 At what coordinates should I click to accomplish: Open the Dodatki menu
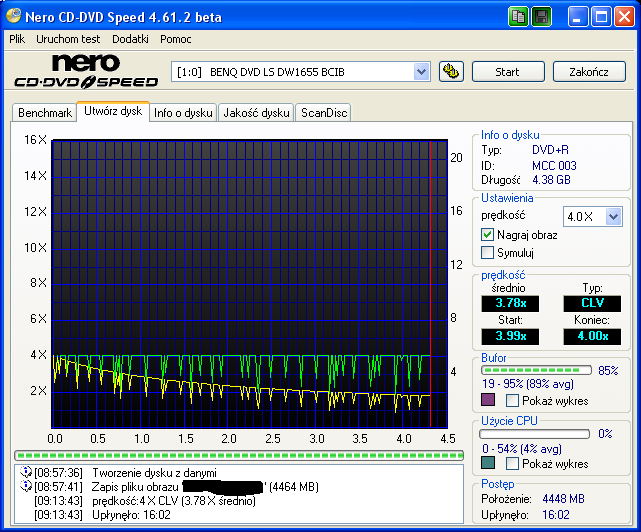[x=130, y=39]
